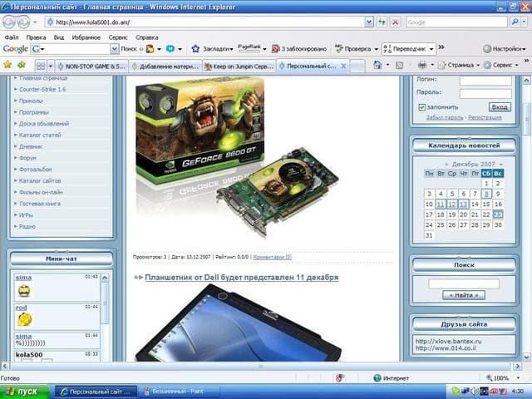Click the RSS feeds icon in the command bar
The height and width of the screenshot is (399, 532).
coord(399,65)
